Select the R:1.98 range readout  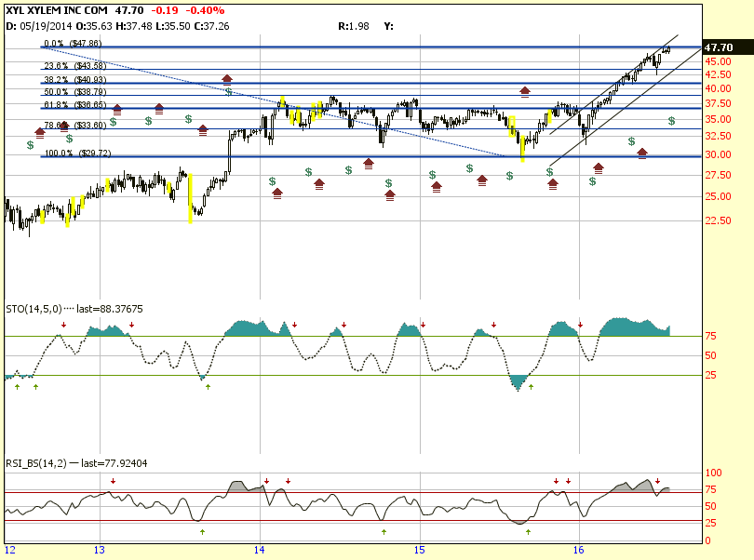point(354,26)
